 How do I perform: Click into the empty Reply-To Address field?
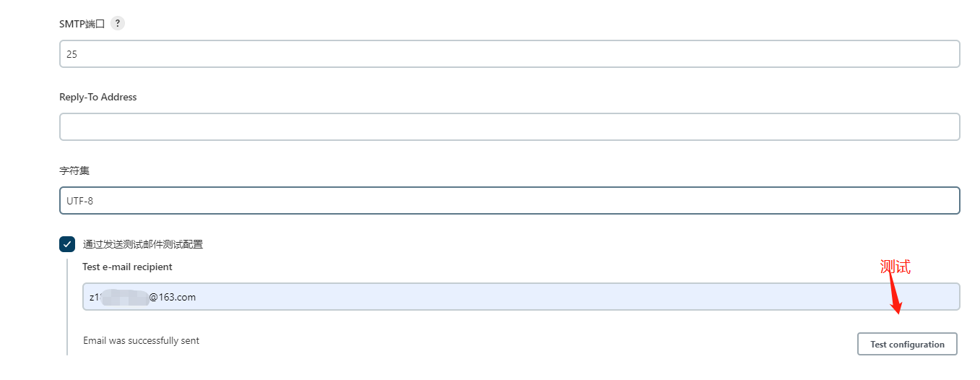(509, 126)
